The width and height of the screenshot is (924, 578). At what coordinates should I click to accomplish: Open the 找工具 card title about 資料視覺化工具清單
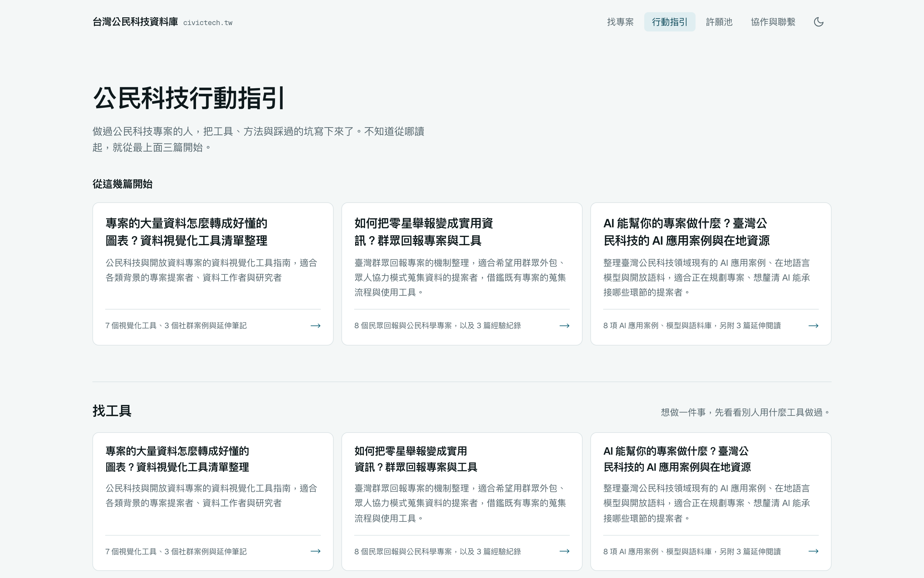(177, 459)
